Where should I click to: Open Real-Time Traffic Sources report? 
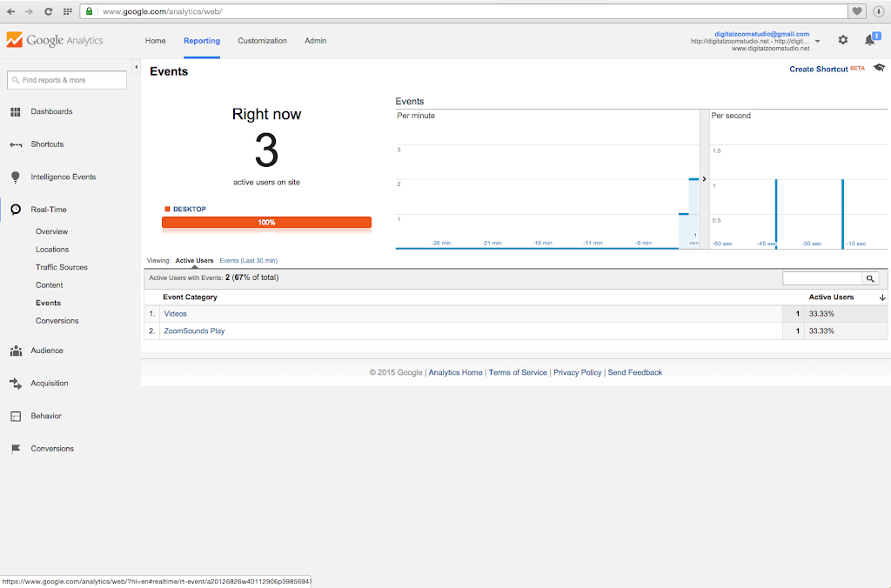coord(62,267)
